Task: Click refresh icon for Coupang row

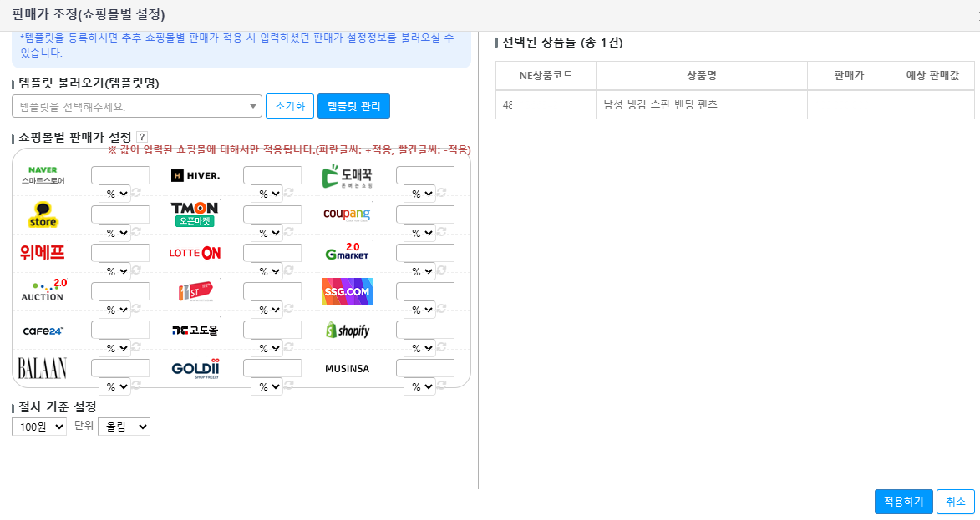Action: (x=441, y=231)
